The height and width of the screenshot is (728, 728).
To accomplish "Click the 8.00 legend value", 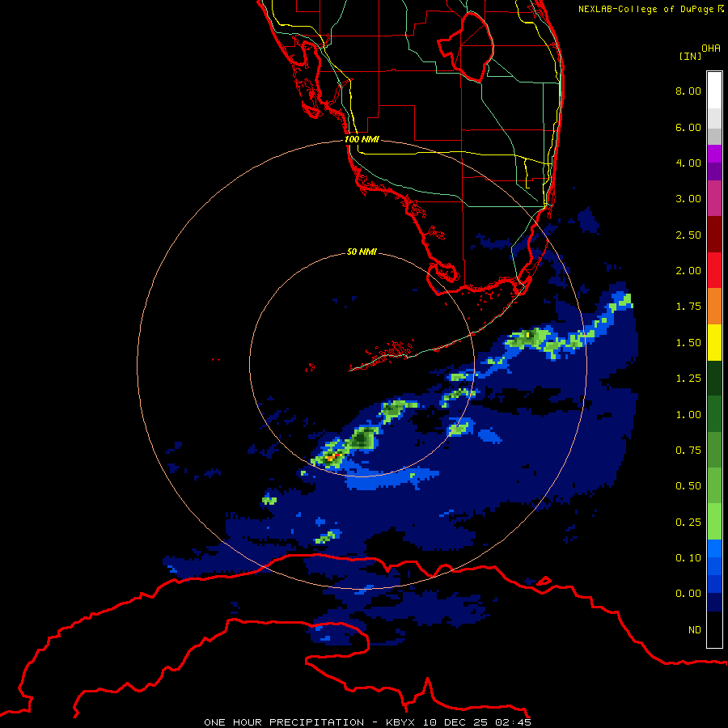I will tap(688, 91).
